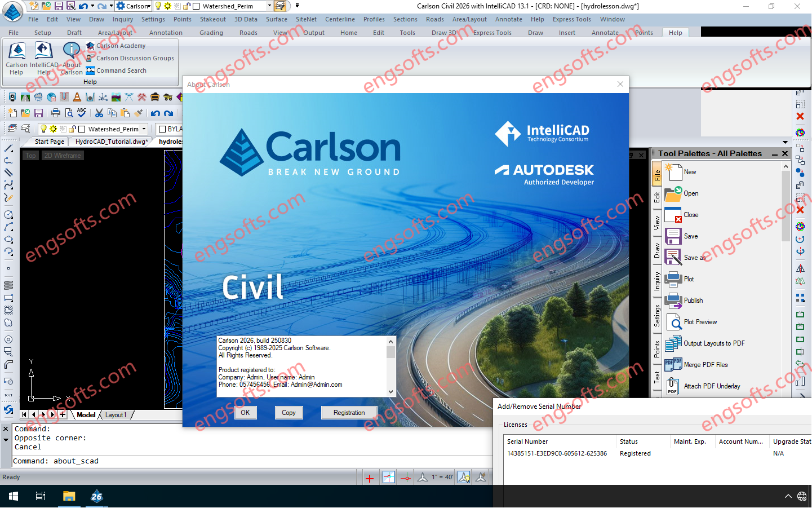Expand Watershed_Perim layer dropdown in title toolbar

269,6
